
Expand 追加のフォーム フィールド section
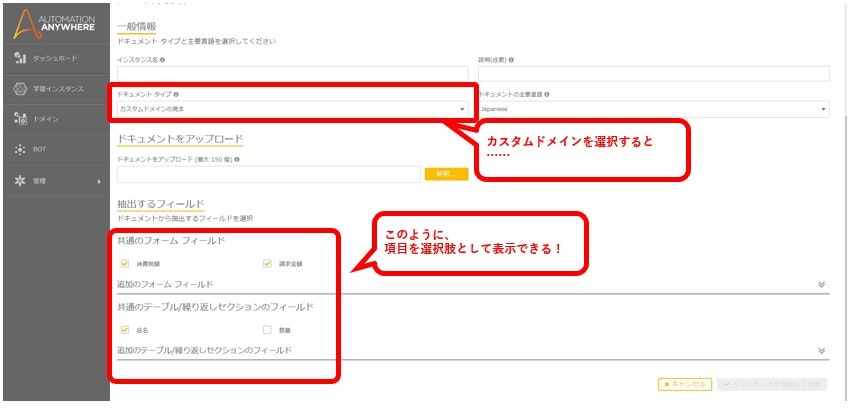(x=822, y=284)
